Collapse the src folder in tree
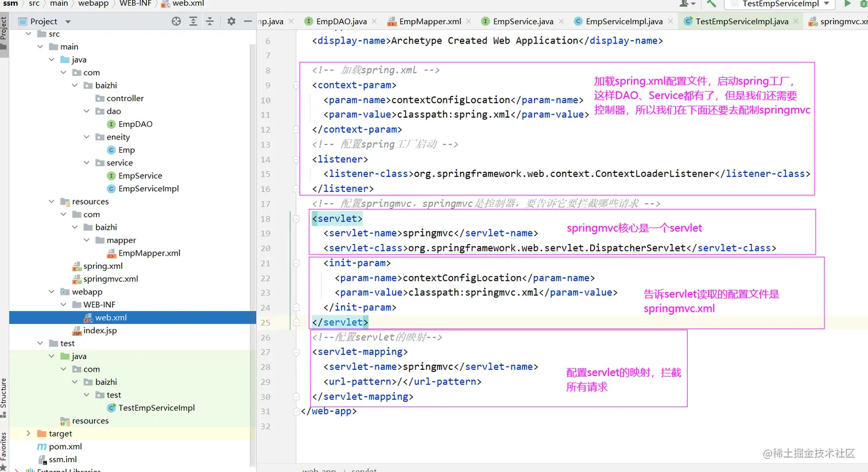 click(29, 34)
